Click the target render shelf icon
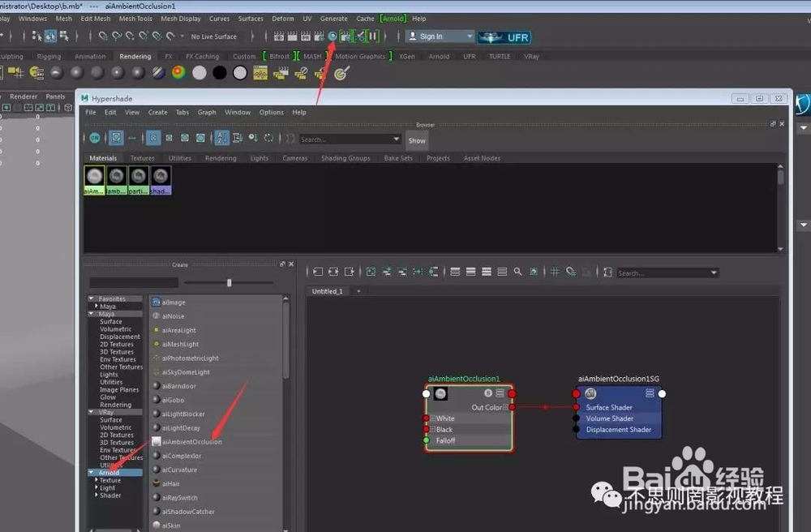The image size is (811, 532). click(x=341, y=74)
